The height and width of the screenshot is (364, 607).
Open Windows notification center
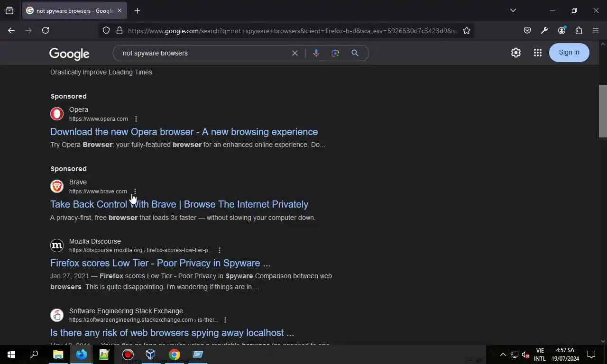pos(591,355)
